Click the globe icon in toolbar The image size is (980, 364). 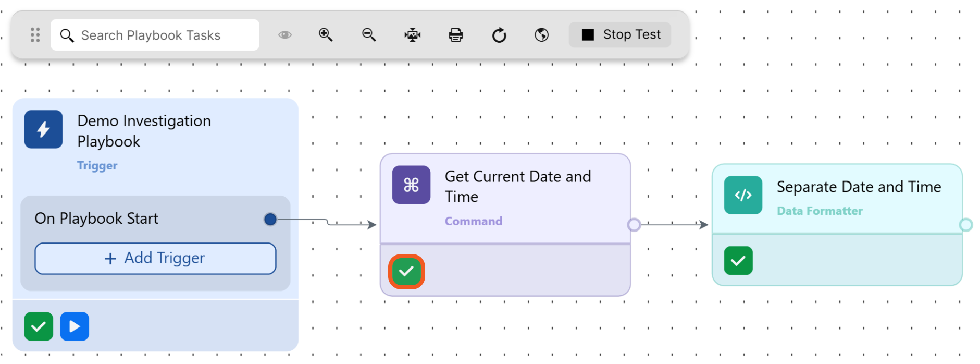tap(542, 35)
